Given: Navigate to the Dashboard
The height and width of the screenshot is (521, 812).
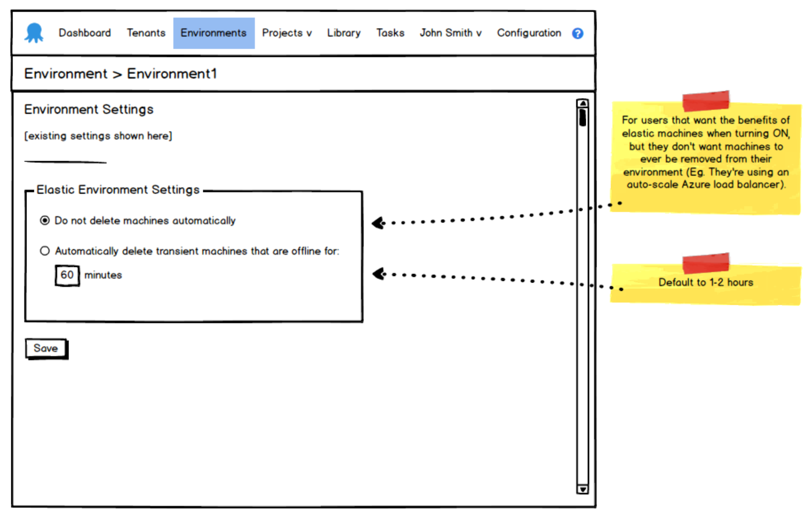Looking at the screenshot, I should click(x=85, y=33).
